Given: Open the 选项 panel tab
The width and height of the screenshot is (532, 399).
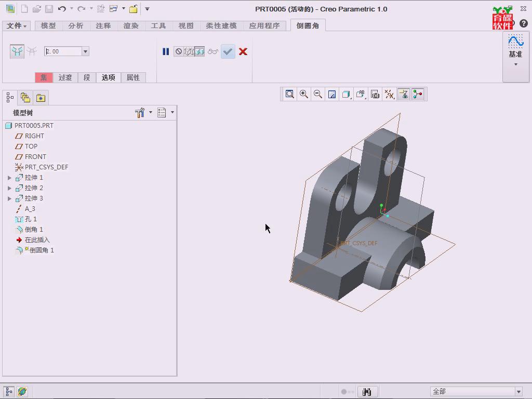Looking at the screenshot, I should coord(109,77).
